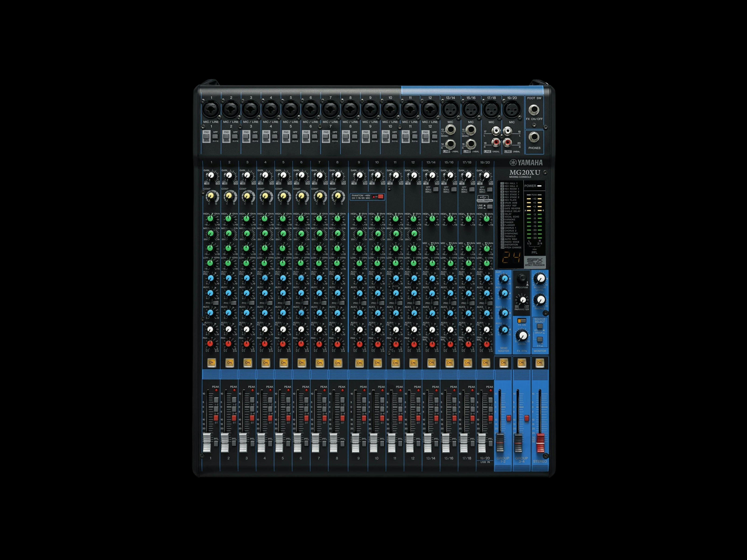
Task: Click the GROUP 1-2 fader cap
Action: pyautogui.click(x=500, y=443)
